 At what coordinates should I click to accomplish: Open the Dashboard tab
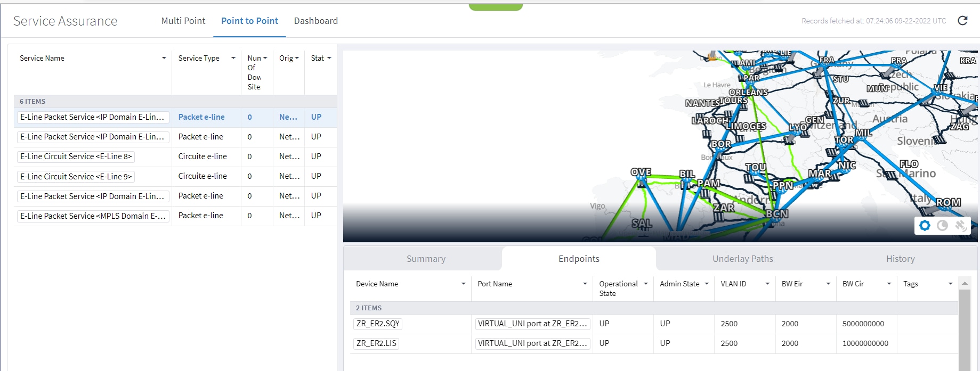point(315,21)
